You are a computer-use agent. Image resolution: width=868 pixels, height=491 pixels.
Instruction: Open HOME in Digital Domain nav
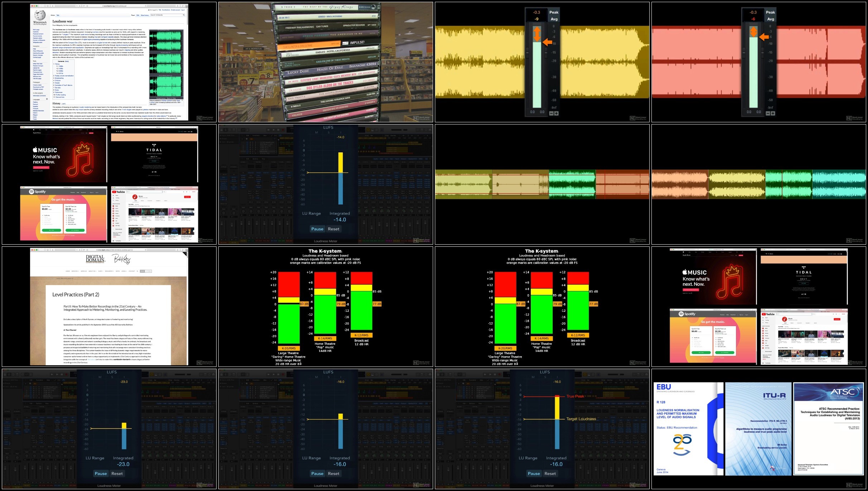[68, 271]
